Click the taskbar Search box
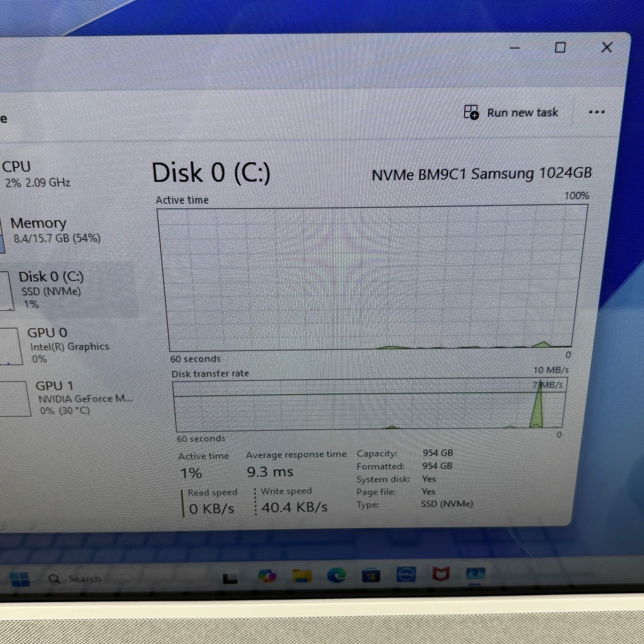Image resolution: width=644 pixels, height=644 pixels. 75,579
